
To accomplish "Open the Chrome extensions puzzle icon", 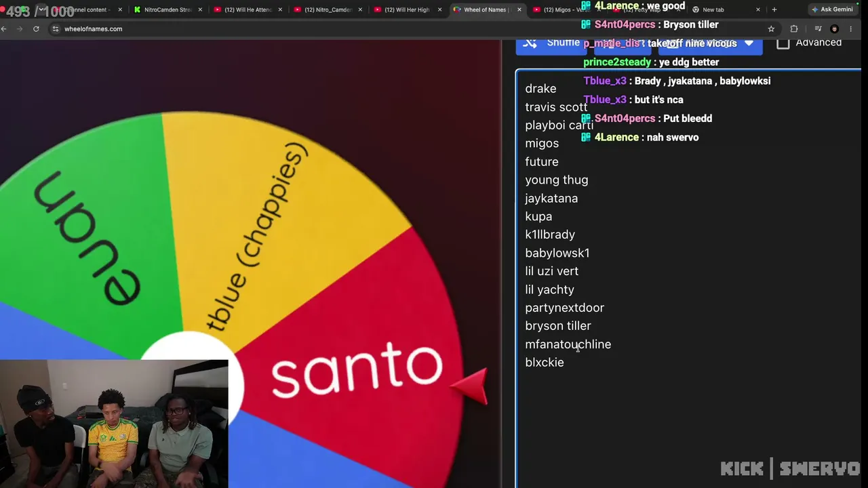I will click(794, 29).
